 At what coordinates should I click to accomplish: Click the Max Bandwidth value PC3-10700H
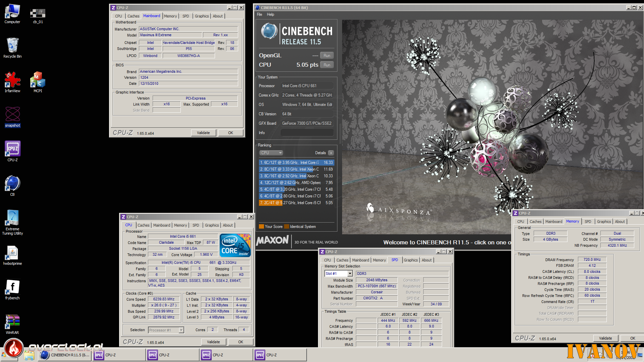377,286
